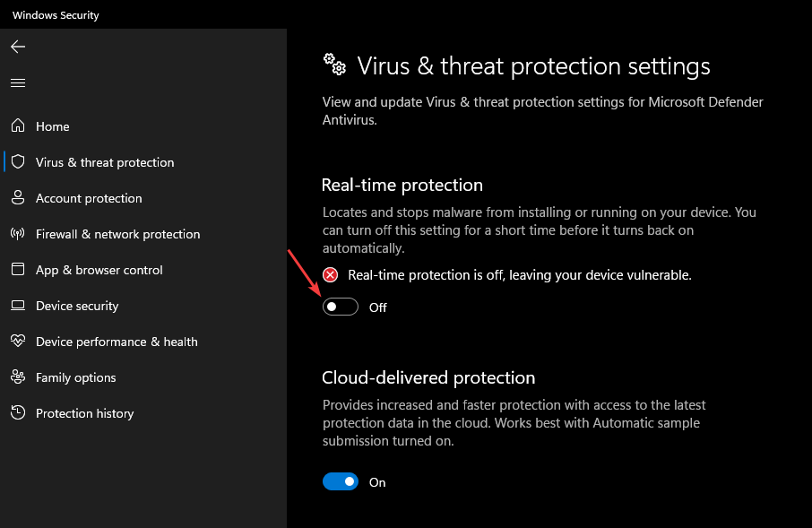Disable the Cloud-delivered protection toggle

[341, 482]
